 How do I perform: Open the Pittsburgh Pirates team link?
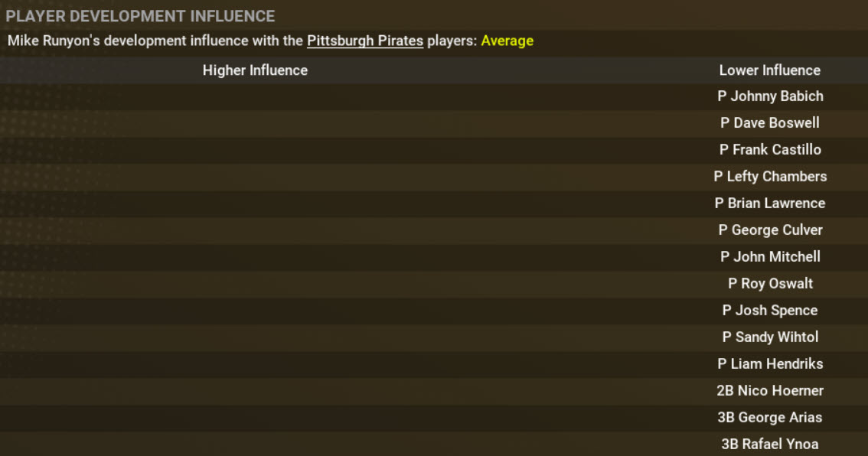pyautogui.click(x=364, y=41)
